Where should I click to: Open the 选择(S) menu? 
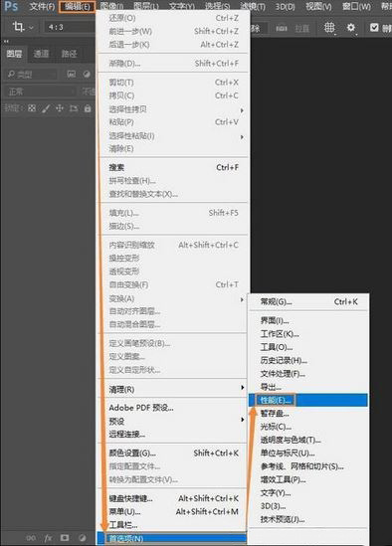[x=217, y=6]
